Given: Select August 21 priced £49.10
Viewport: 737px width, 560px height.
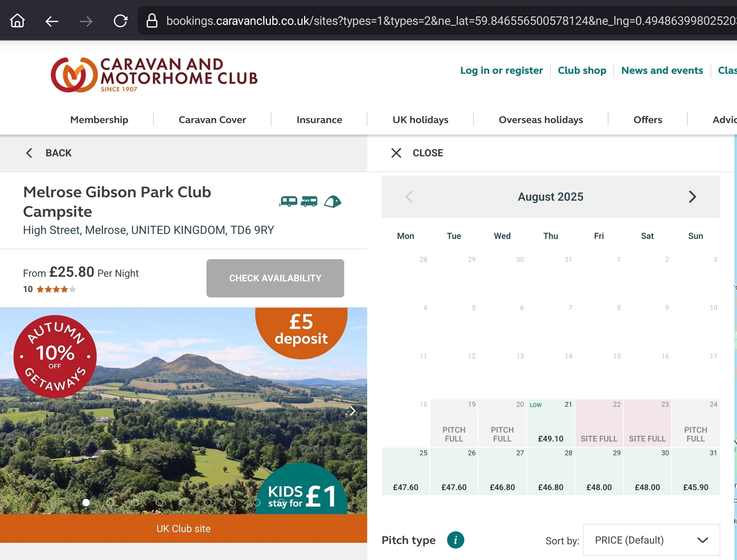Looking at the screenshot, I should pos(550,423).
